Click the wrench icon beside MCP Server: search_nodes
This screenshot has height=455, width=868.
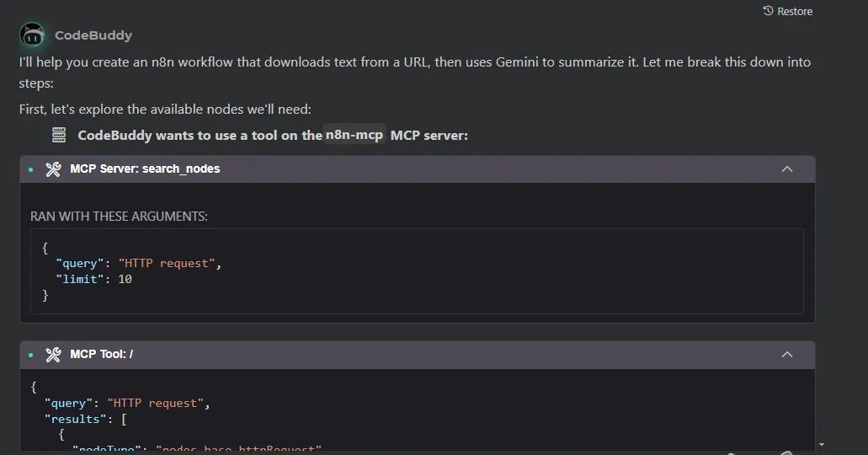click(53, 169)
